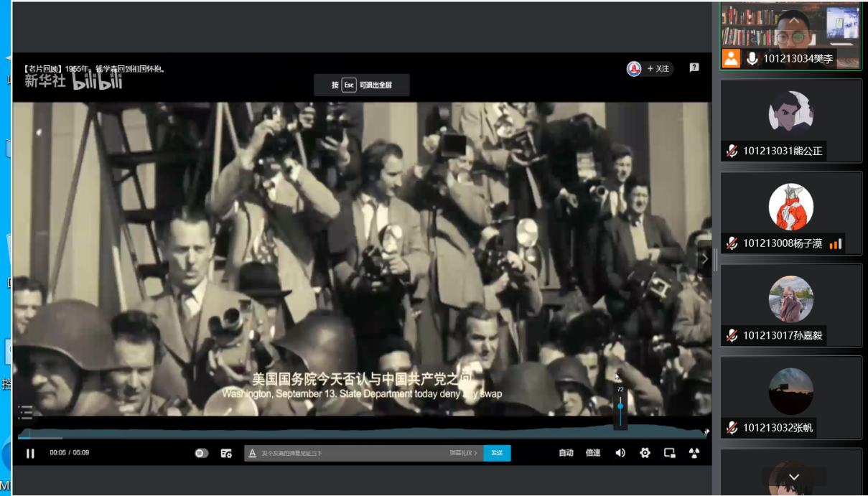868x496 pixels.
Task: Expand the side panel arrow at the video's right edge
Action: click(705, 258)
